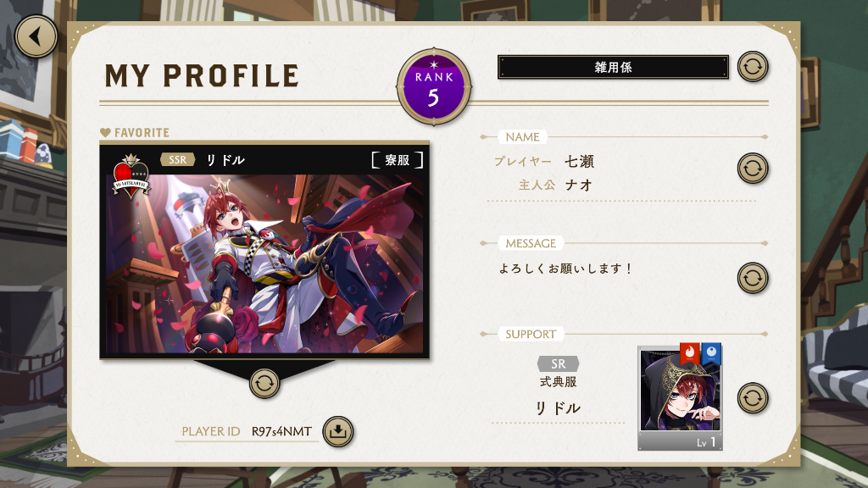Viewport: 868px width, 488px height.
Task: Open the favorite リドル SSR card artwork
Action: tap(264, 263)
